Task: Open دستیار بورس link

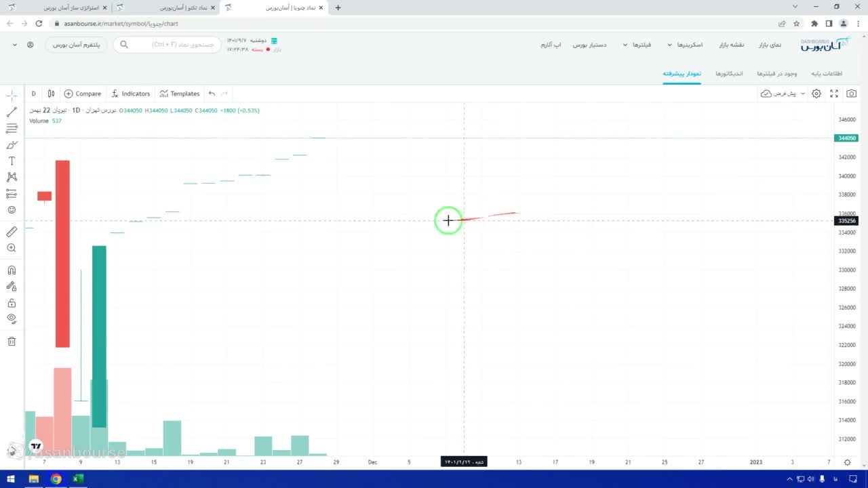Action: point(589,45)
